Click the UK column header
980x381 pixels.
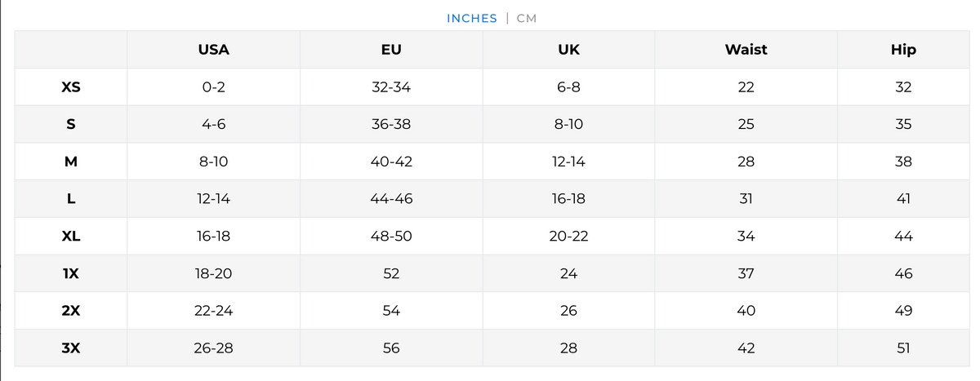(x=568, y=50)
